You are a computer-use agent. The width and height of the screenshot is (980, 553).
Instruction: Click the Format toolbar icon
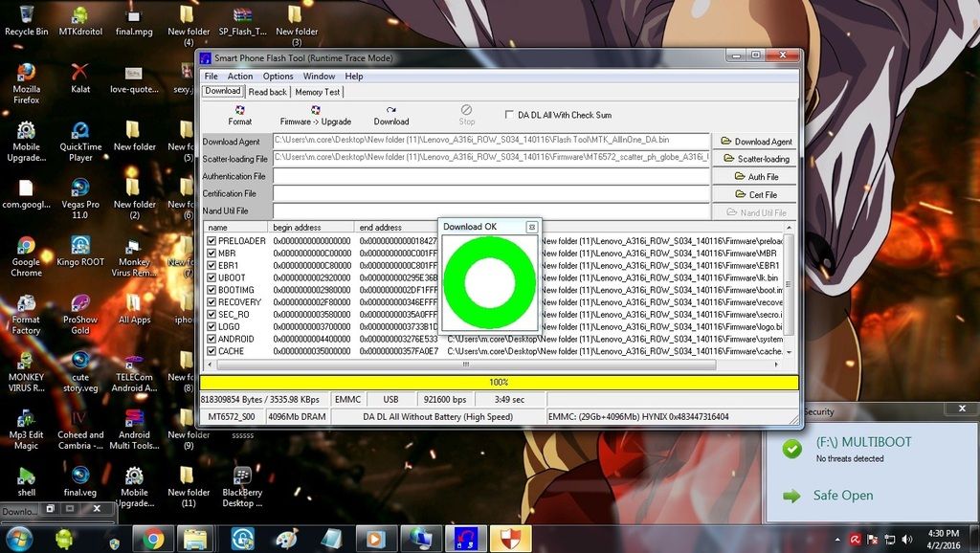click(240, 115)
